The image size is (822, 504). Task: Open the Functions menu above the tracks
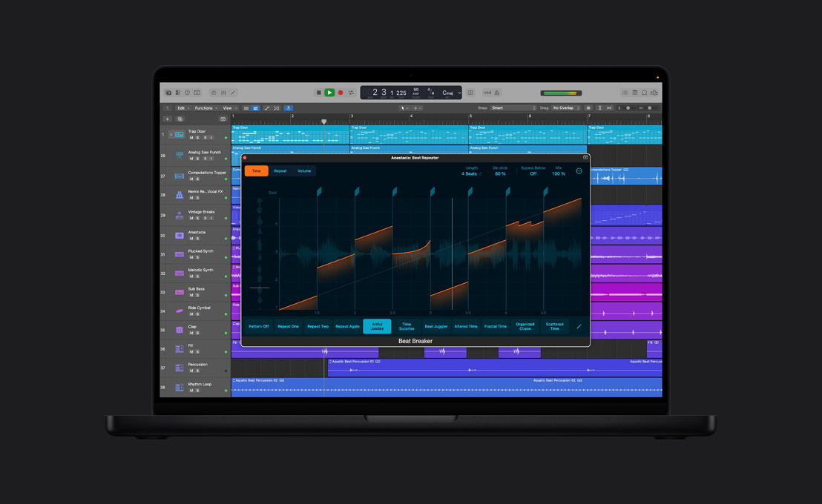(204, 107)
